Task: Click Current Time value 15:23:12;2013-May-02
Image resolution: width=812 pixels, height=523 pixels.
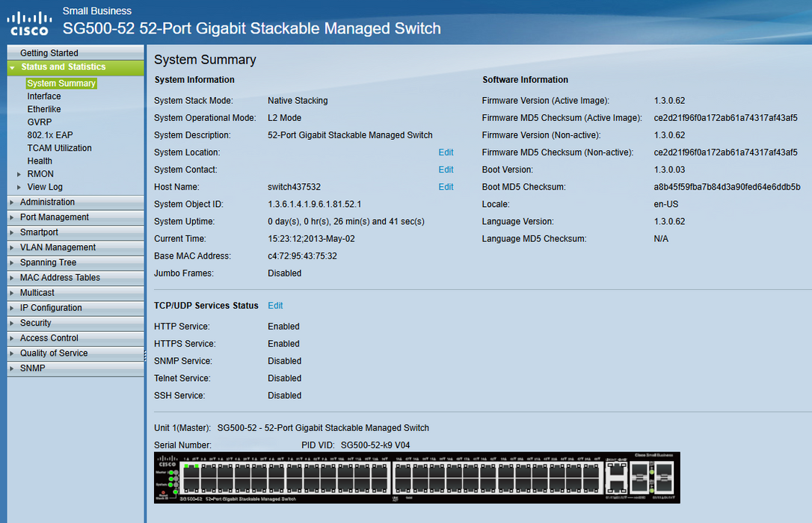Action: pyautogui.click(x=311, y=239)
